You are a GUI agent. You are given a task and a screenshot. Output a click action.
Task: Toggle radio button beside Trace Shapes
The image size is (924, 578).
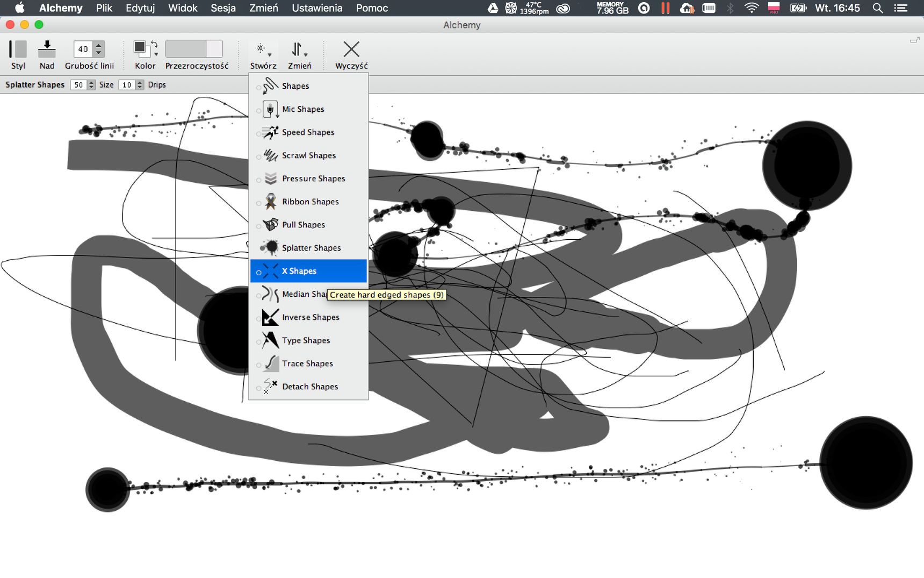pyautogui.click(x=259, y=365)
